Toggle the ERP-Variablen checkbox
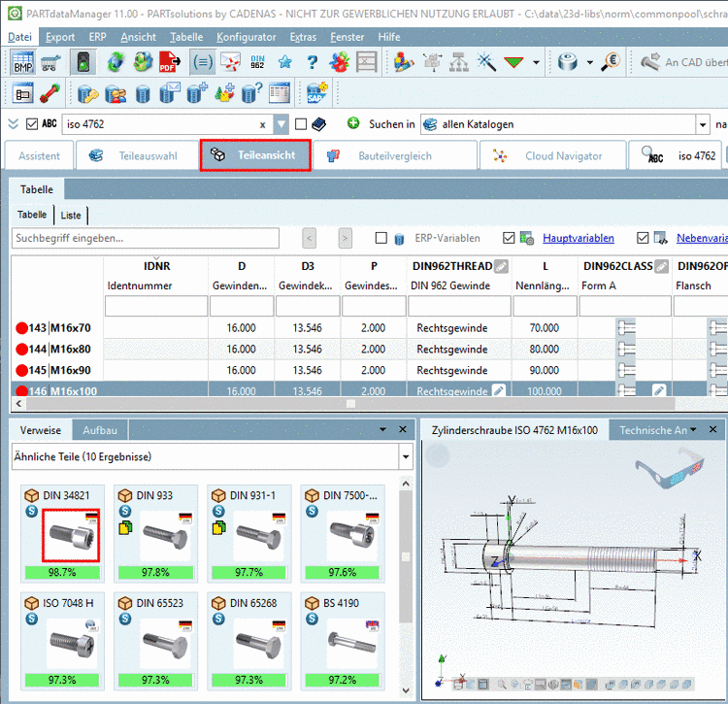Screen dimensions: 728x704 click(381, 238)
